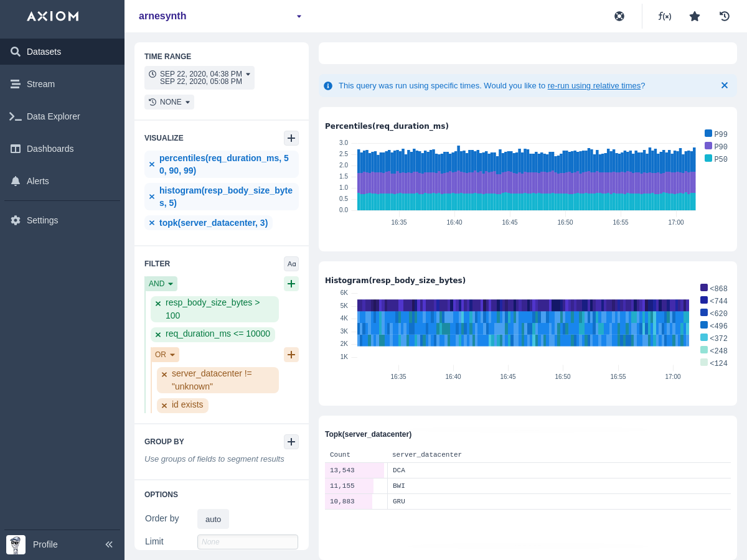This screenshot has width=747, height=560.
Task: Expand the AND filter operator dropdown
Action: [x=161, y=284]
